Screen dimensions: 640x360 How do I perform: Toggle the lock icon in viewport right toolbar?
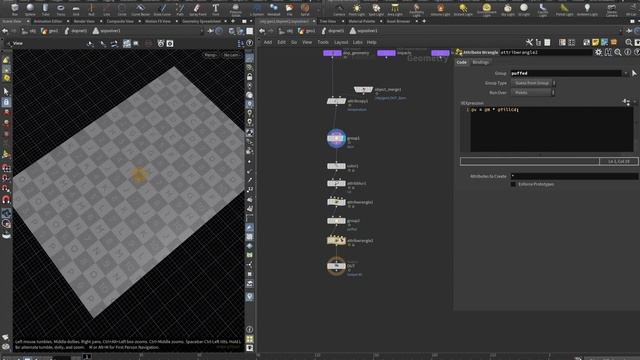click(249, 77)
